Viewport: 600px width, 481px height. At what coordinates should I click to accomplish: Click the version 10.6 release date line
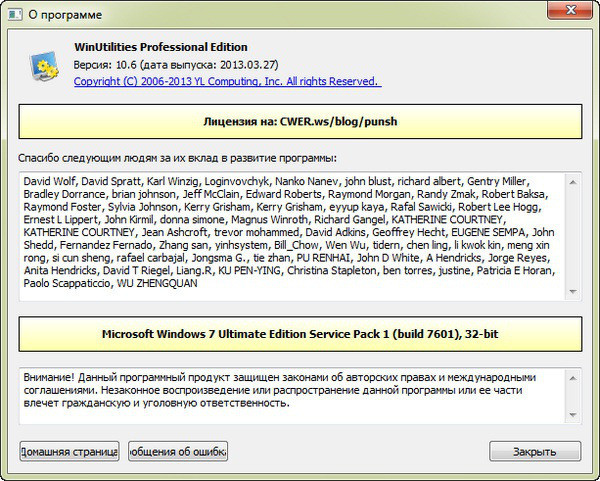click(x=161, y=64)
